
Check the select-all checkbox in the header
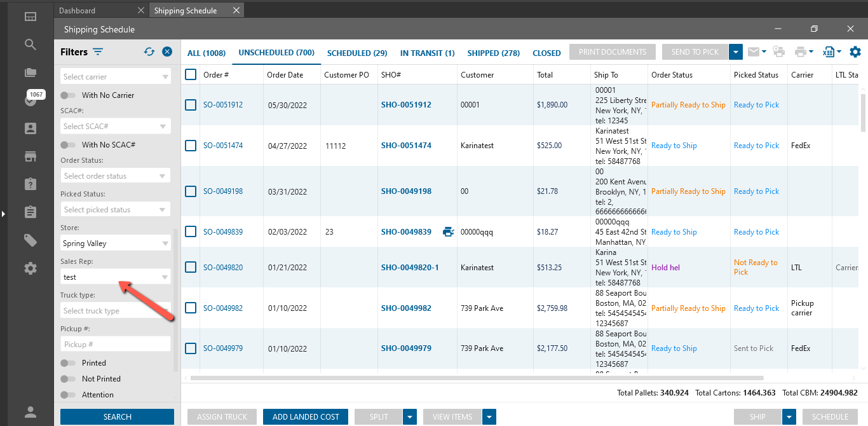tap(191, 74)
